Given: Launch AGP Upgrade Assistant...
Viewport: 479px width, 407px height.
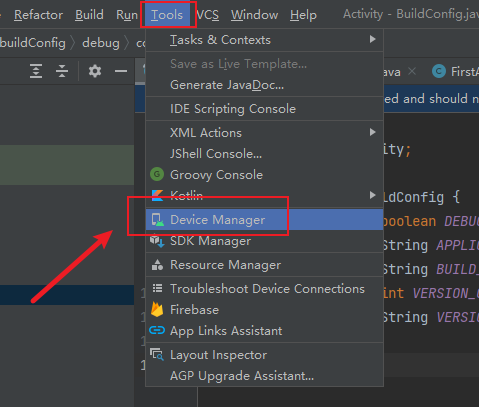Looking at the screenshot, I should pyautogui.click(x=264, y=376).
